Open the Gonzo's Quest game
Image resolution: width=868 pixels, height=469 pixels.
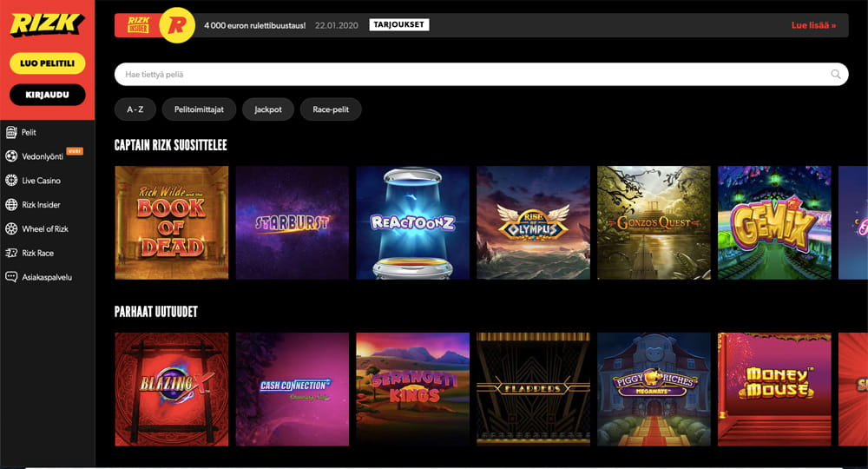pos(654,222)
